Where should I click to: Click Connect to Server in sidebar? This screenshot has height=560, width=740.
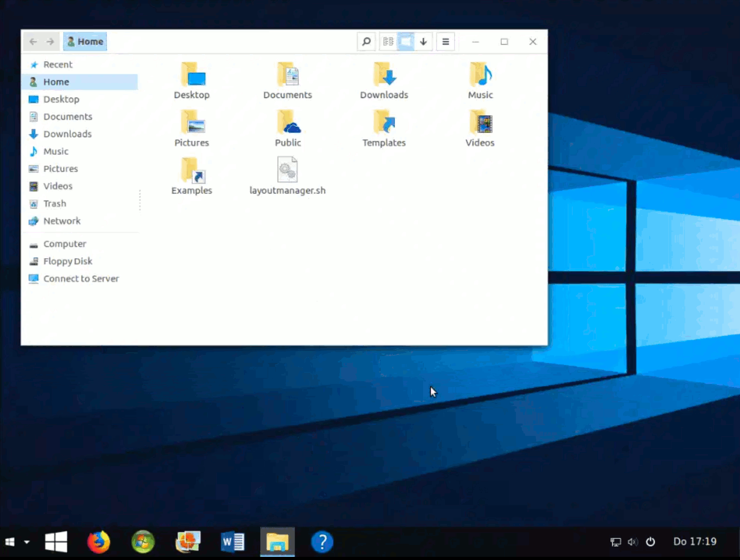click(81, 279)
